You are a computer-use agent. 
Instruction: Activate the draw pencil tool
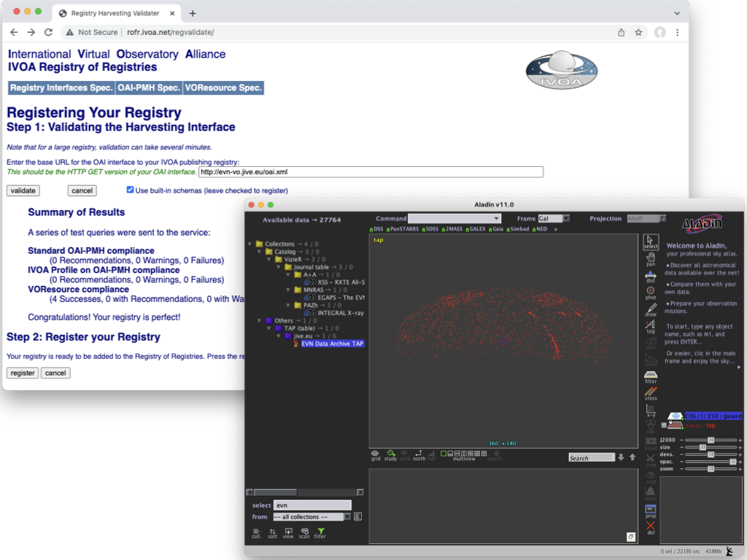tap(650, 310)
